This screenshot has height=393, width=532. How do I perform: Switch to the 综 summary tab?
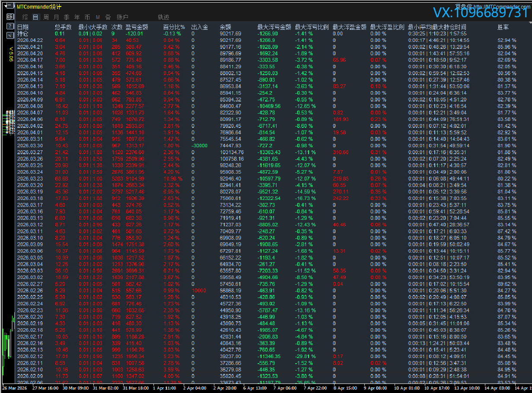point(25,17)
